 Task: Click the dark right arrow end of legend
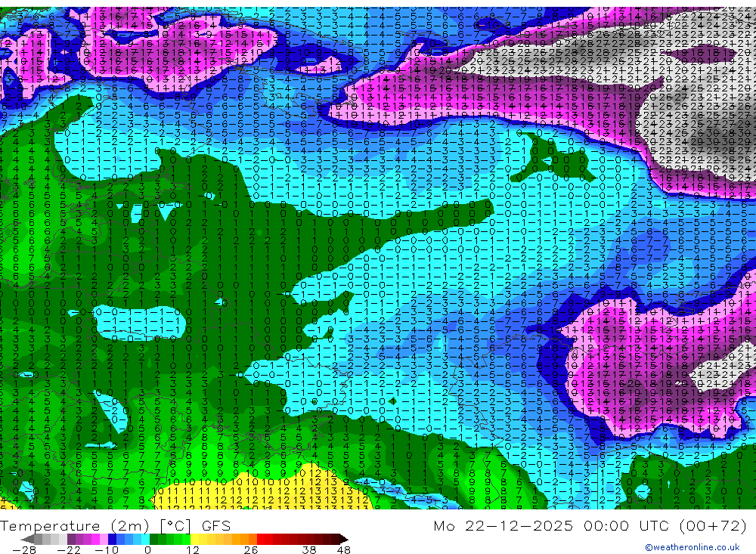coord(344,540)
